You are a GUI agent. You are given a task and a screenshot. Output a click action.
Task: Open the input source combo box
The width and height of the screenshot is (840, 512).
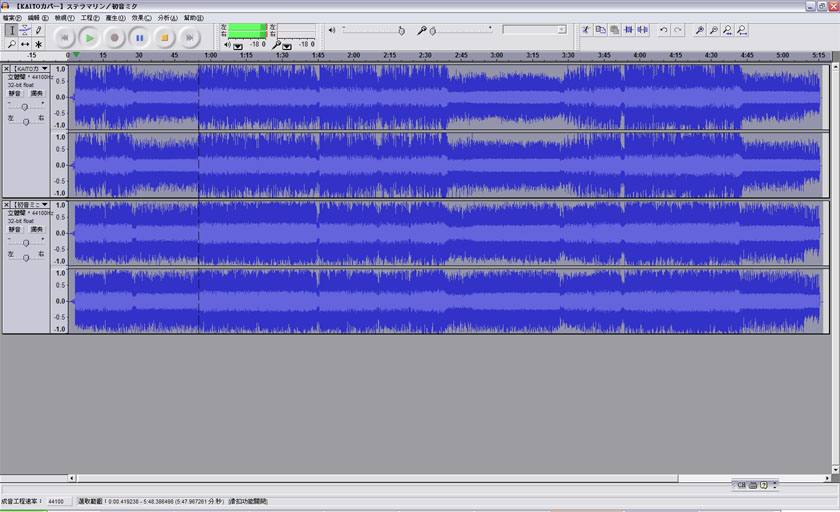(534, 30)
